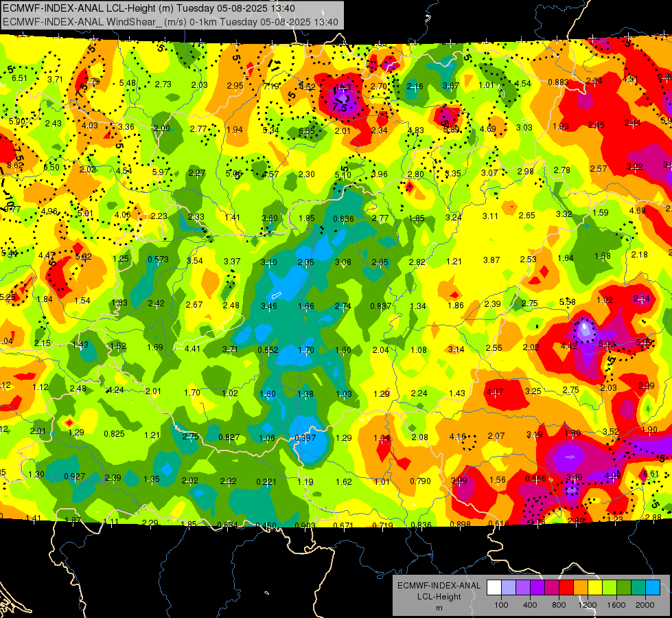Click the LCL-Height (m) header line

149,8
